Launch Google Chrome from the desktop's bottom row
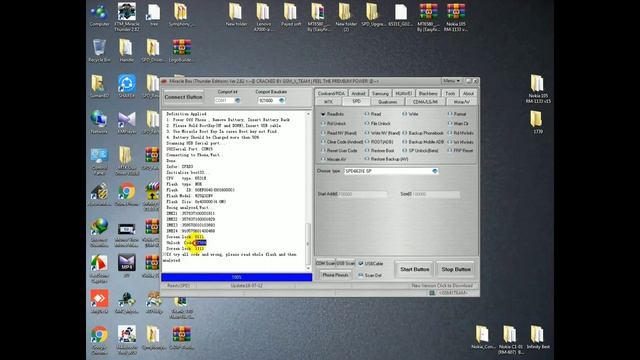The image size is (640, 360). pyautogui.click(x=99, y=340)
